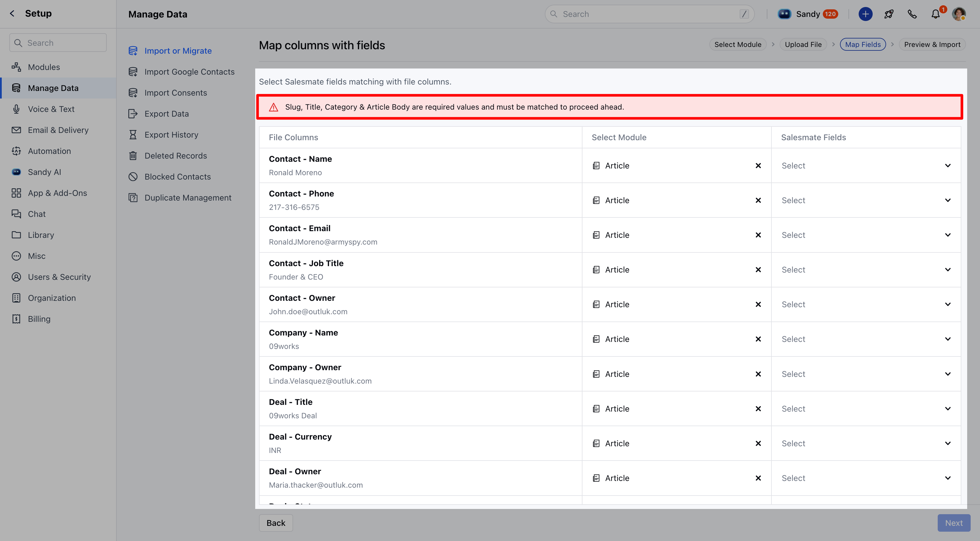
Task: Remove Article module for Contact - Name
Action: coord(758,166)
